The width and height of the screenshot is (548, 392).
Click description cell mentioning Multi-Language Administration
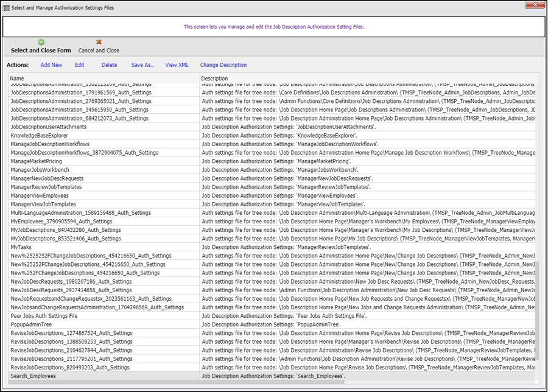(367, 213)
